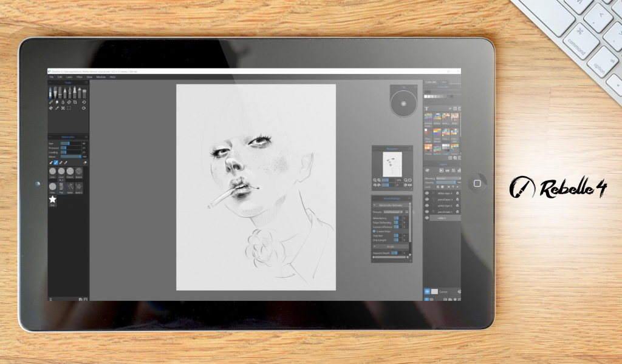
Task: Pick the Eyedropper color picker tool
Action: click(x=57, y=108)
